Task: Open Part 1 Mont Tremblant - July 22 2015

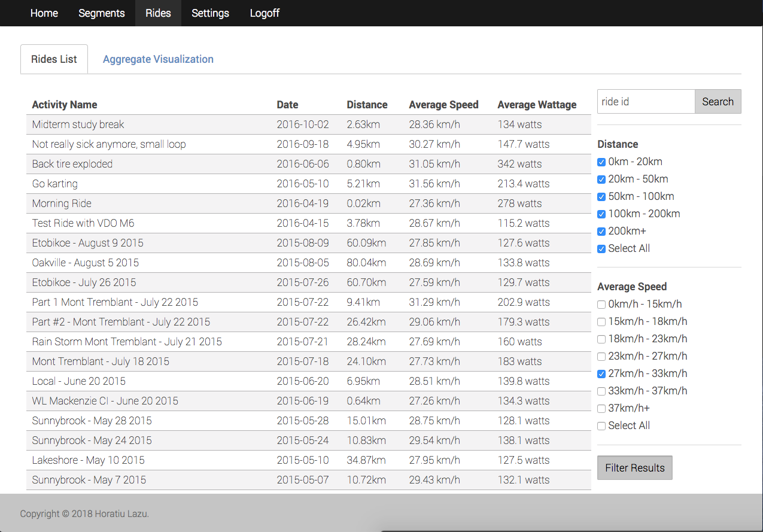Action: coord(309,302)
